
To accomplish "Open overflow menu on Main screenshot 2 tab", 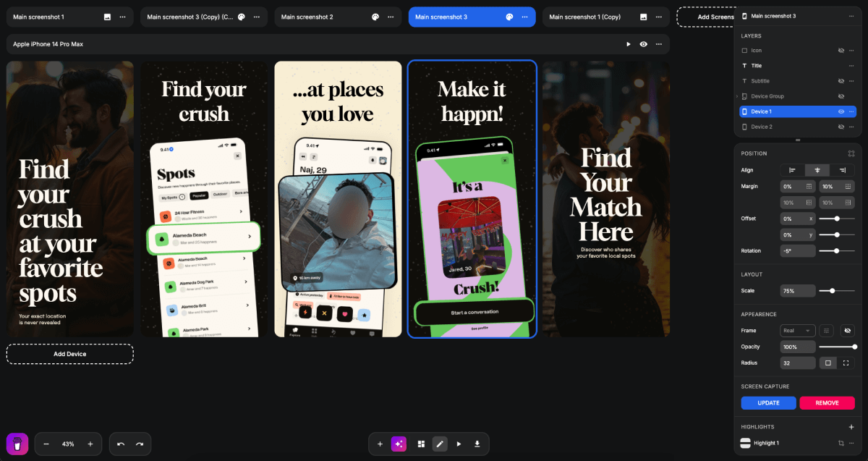I will click(x=390, y=16).
